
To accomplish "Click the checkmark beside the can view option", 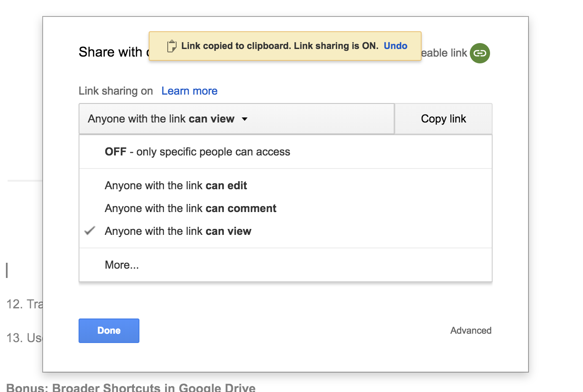I will [x=90, y=231].
